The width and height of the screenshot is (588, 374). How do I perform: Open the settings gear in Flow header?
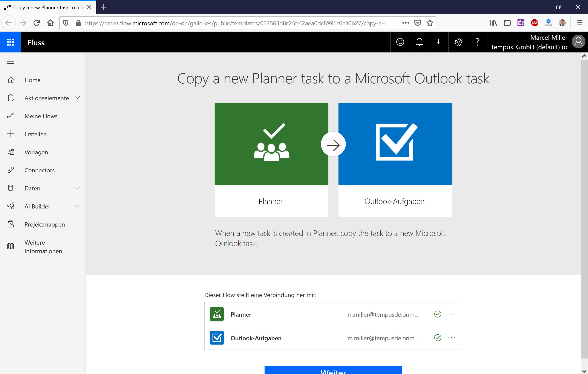click(x=458, y=42)
